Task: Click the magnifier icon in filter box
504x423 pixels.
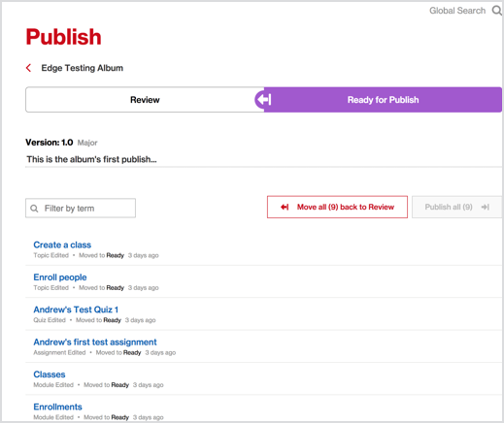Action: tap(34, 209)
